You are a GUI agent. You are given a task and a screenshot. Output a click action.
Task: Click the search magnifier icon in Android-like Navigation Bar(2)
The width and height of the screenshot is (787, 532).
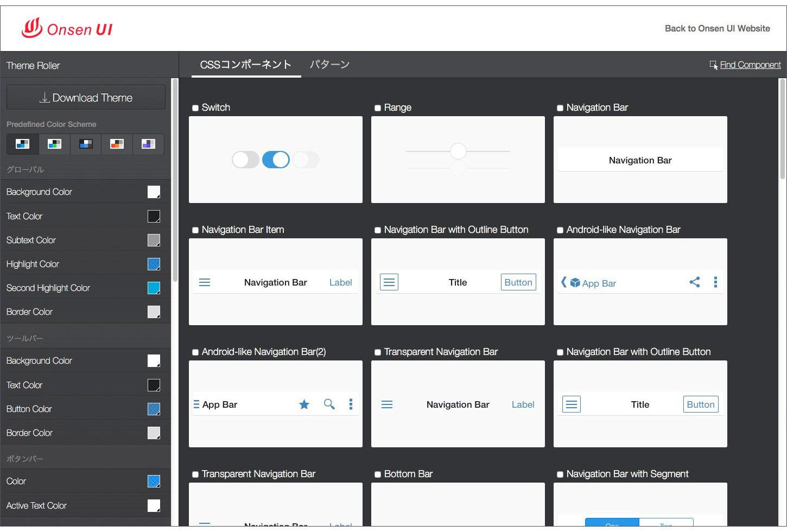(329, 404)
